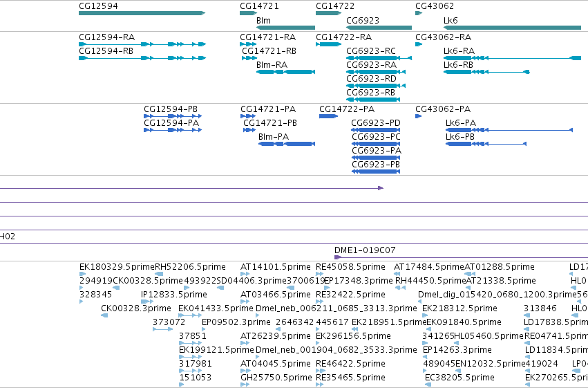Click protein CG43062-PA label
Screen dimensions: 588x388
[x=443, y=109]
